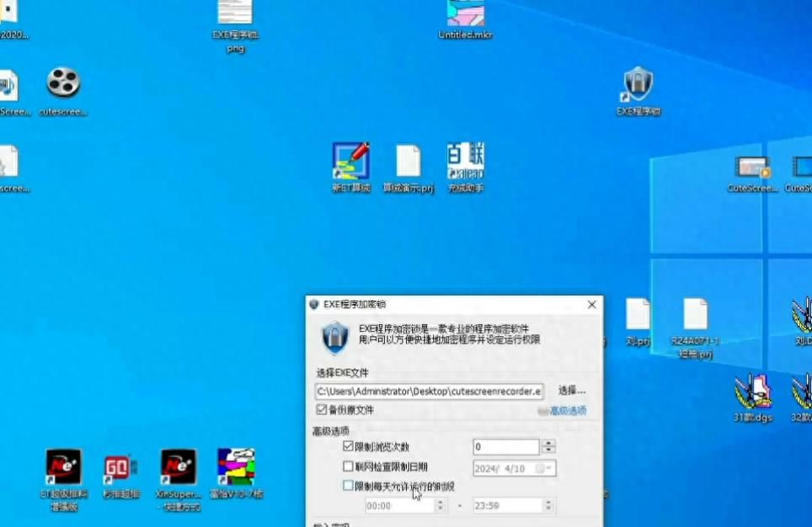Click the 23:59 end time field
The width and height of the screenshot is (812, 527).
coord(507,506)
